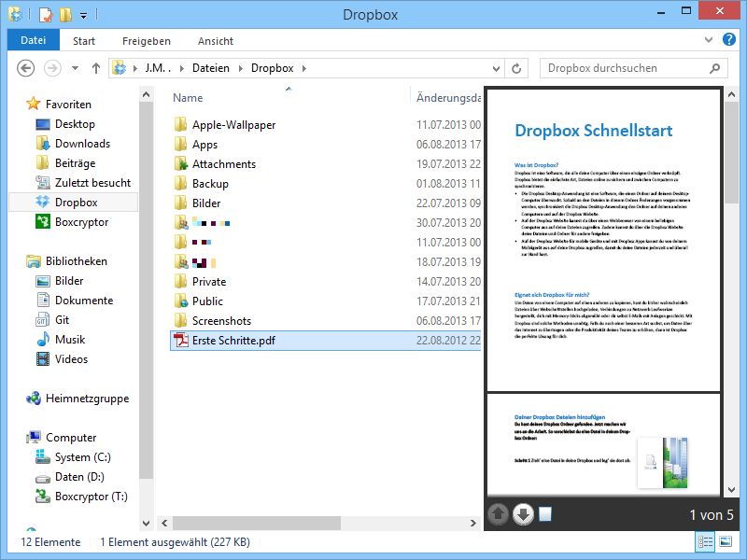
Task: Switch to the Ansicht ribbon tab
Action: click(216, 41)
